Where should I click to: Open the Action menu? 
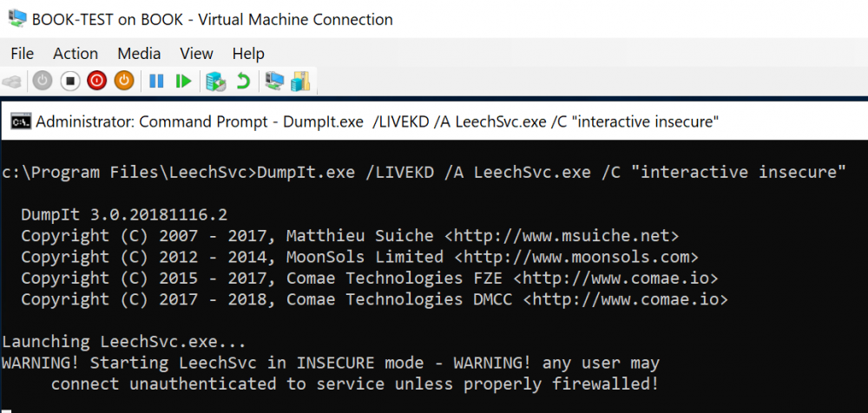click(x=76, y=54)
